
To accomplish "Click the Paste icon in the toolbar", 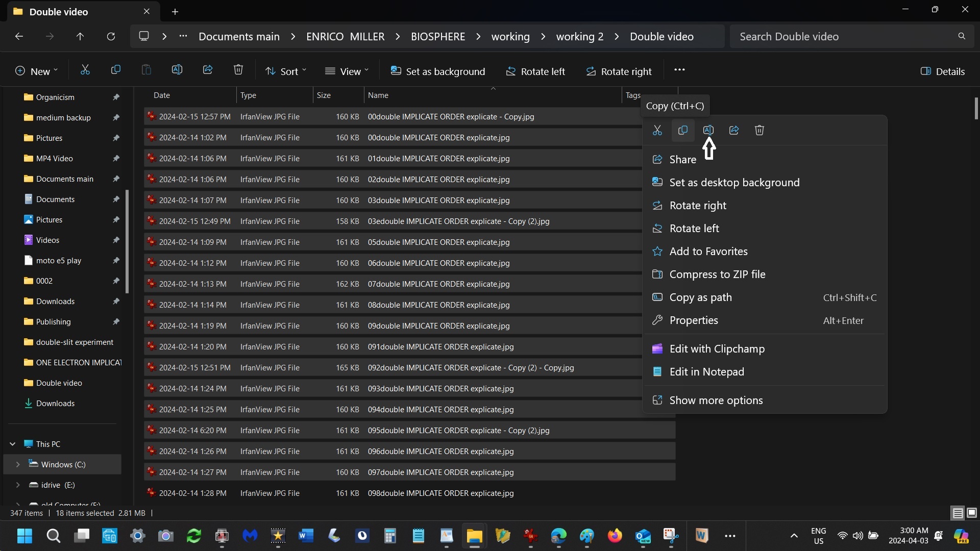I will [146, 70].
